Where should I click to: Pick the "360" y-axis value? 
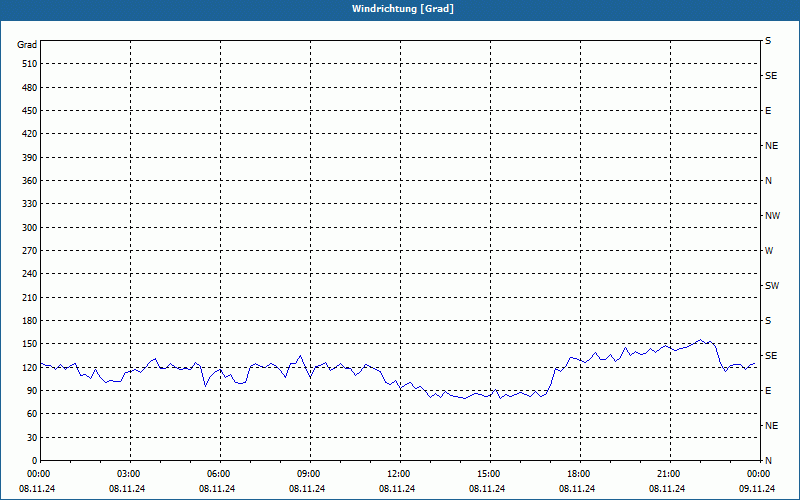(30, 181)
